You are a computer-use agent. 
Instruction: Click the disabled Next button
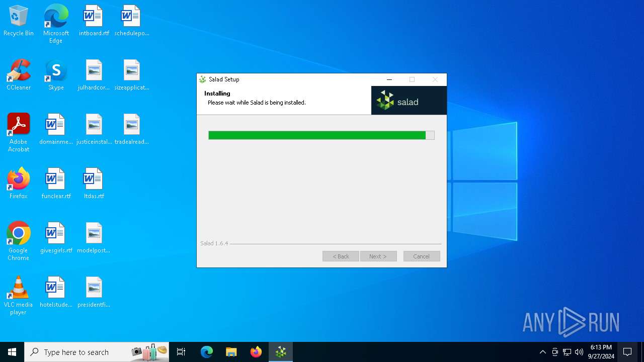pos(378,256)
